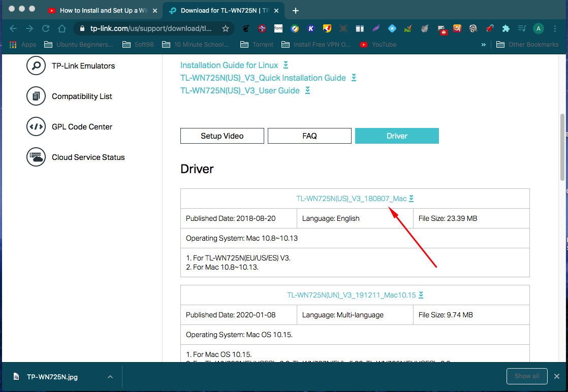Expand options for TP-WN725N.jpg download
568x392 pixels.
110,377
